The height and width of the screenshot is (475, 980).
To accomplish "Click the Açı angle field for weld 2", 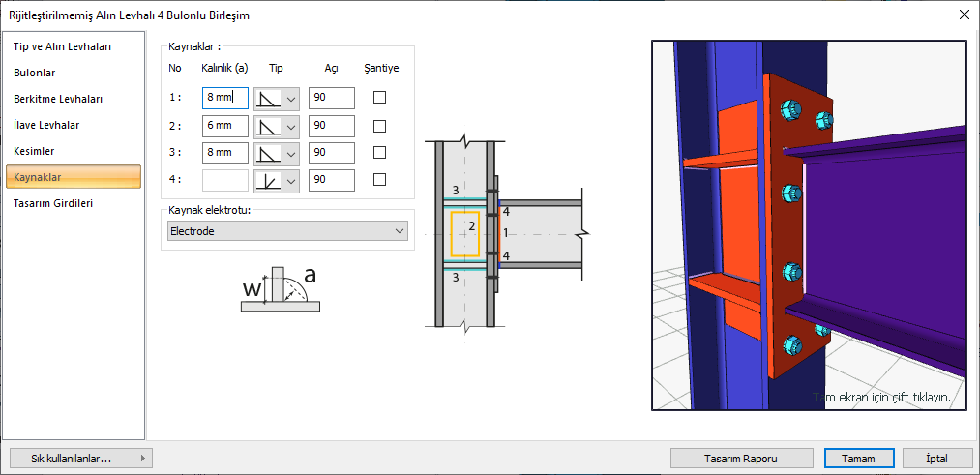I will point(331,126).
